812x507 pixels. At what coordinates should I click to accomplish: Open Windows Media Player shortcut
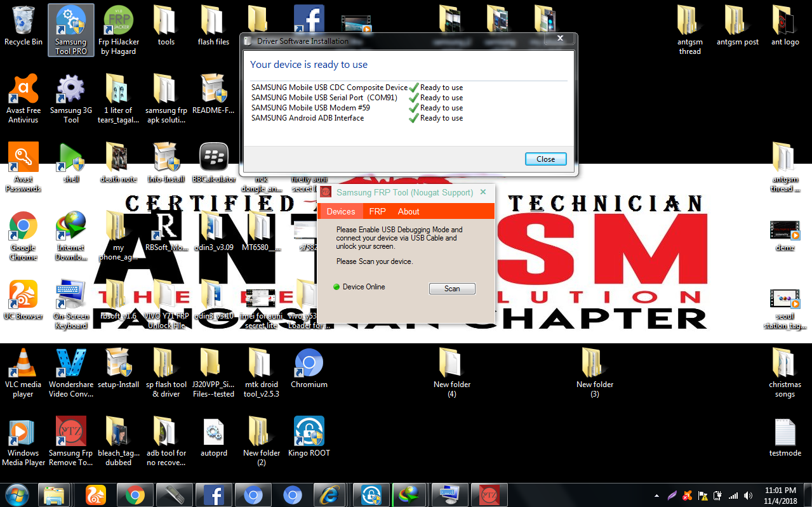(23, 442)
